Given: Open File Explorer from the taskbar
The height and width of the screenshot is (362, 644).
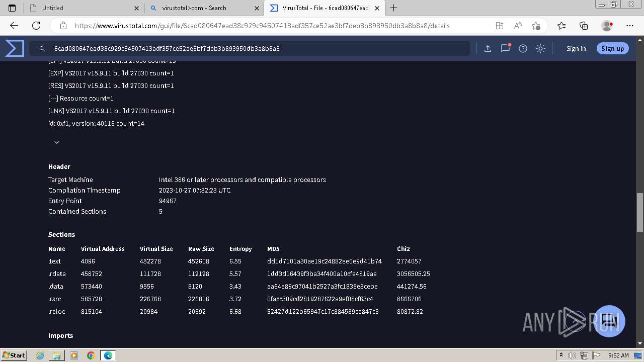Looking at the screenshot, I should point(57,355).
